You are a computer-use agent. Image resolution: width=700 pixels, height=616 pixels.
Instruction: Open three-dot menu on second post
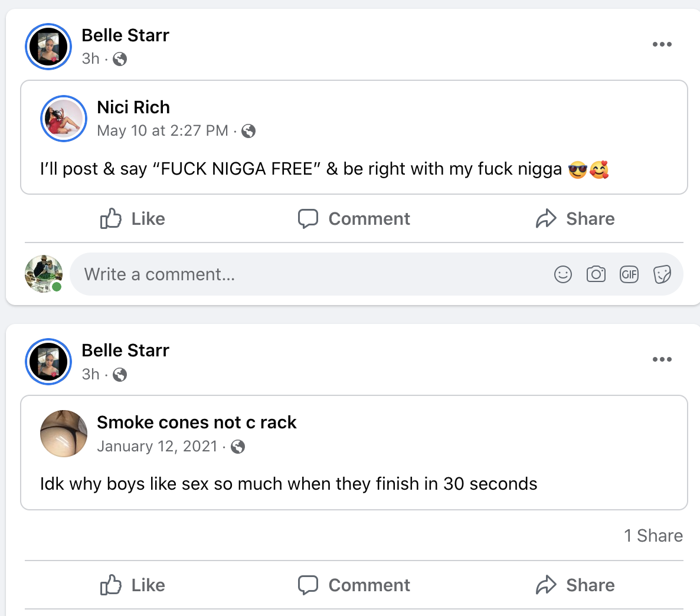click(662, 359)
